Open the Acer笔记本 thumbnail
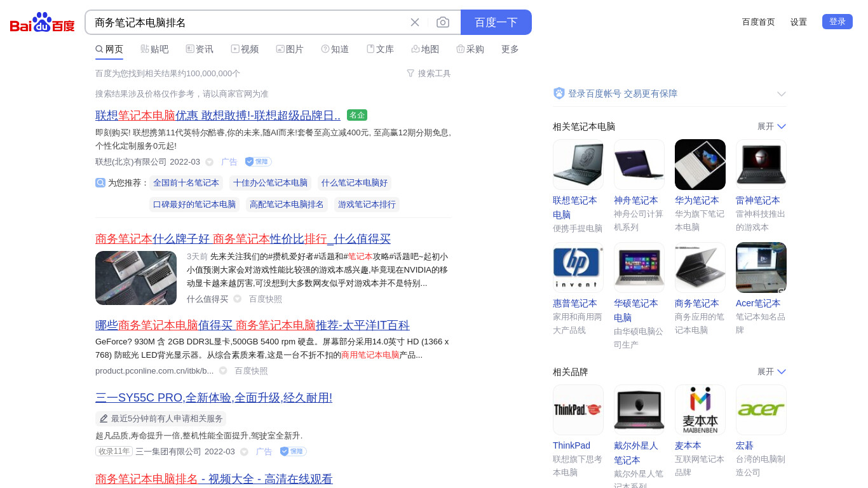Viewport: 868px width, 488px height. [x=761, y=268]
